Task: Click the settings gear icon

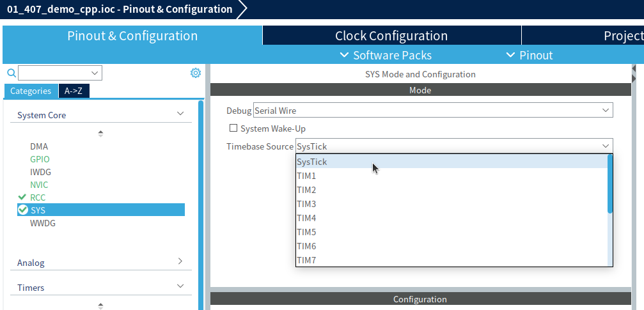Action: [196, 73]
